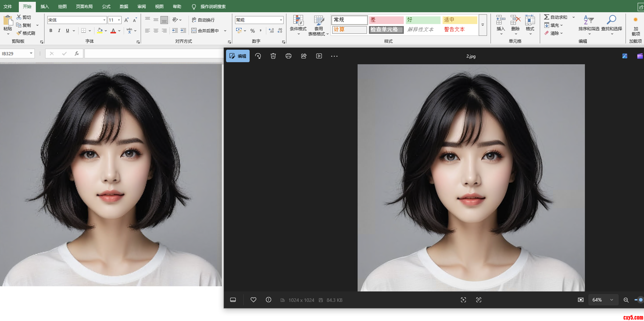The image size is (644, 321).
Task: Open the font name 宋体 dropdown
Action: (x=104, y=20)
